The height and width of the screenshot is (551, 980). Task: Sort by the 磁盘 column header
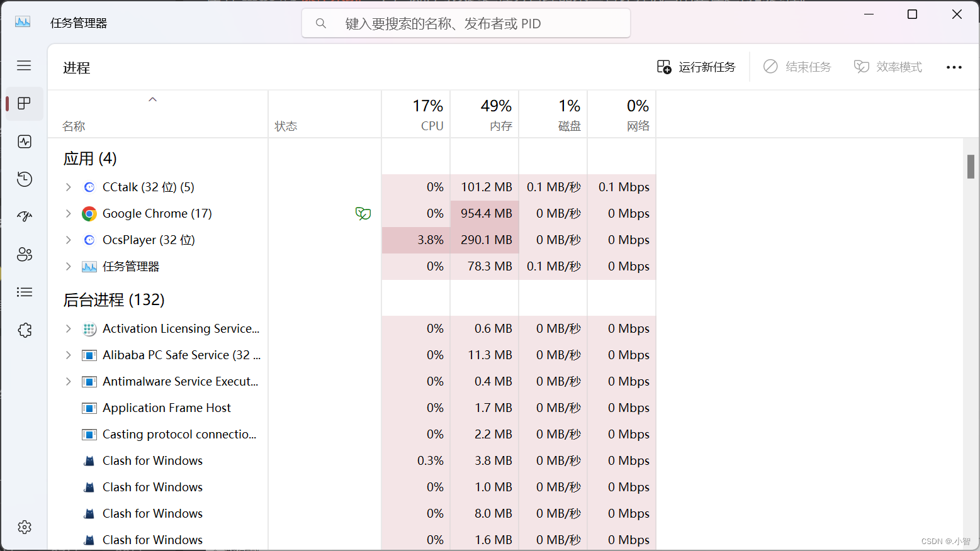(553, 114)
